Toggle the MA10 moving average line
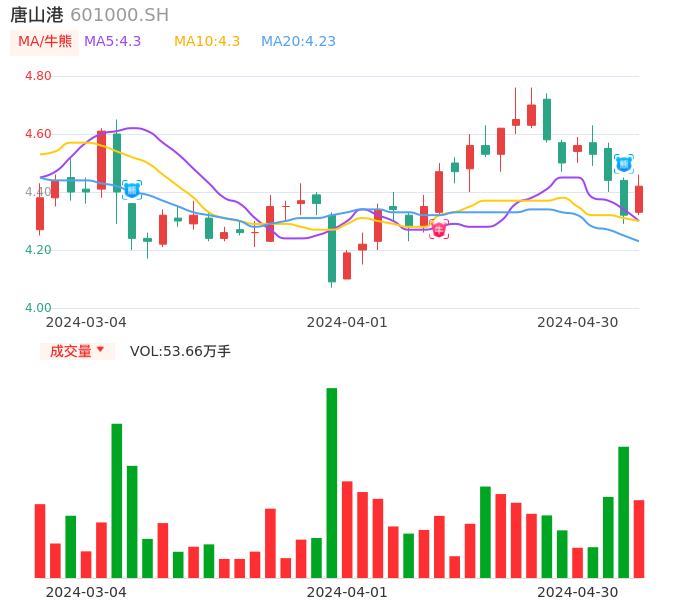 207,41
